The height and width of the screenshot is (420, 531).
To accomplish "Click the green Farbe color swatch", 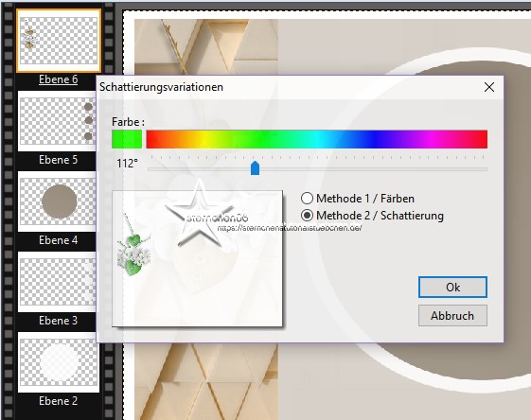I will tap(127, 139).
